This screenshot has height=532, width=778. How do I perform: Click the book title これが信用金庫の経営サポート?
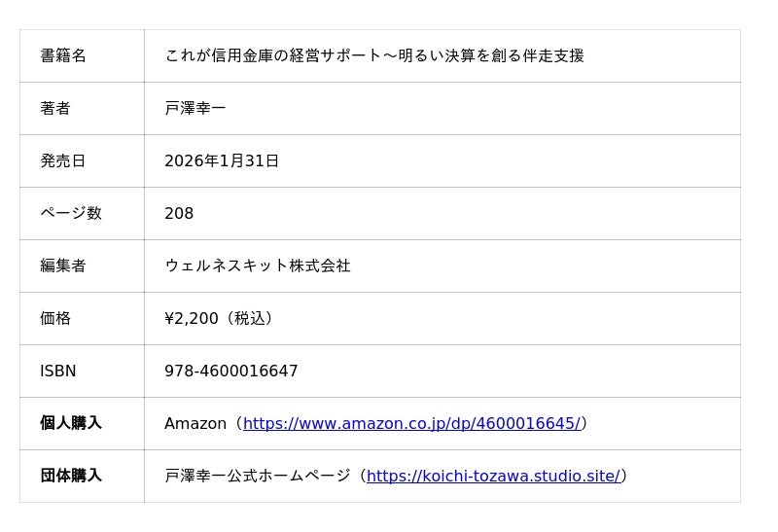pyautogui.click(x=374, y=55)
